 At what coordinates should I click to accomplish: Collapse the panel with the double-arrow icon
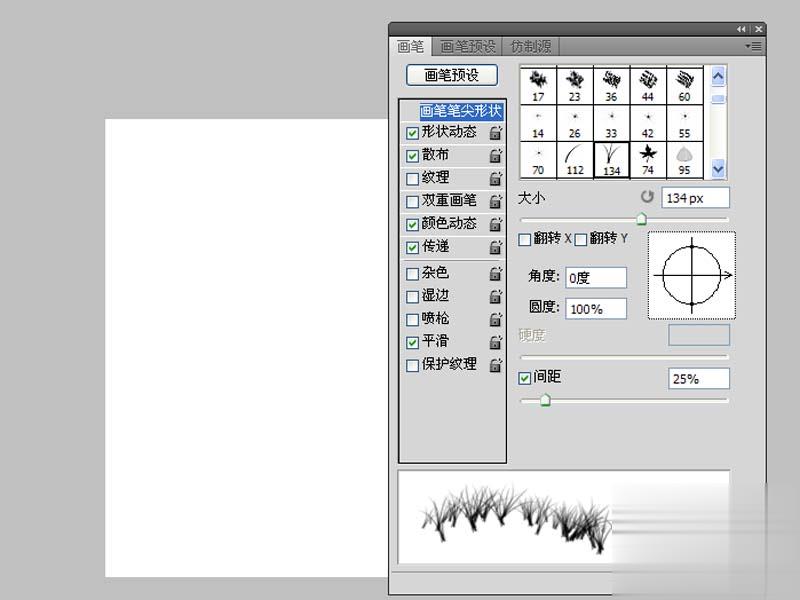741,30
